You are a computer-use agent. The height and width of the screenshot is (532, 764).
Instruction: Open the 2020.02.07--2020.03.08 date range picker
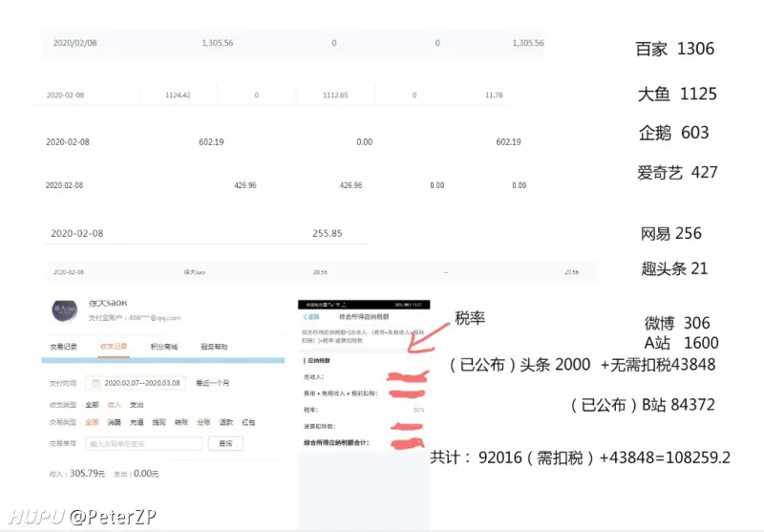click(136, 383)
